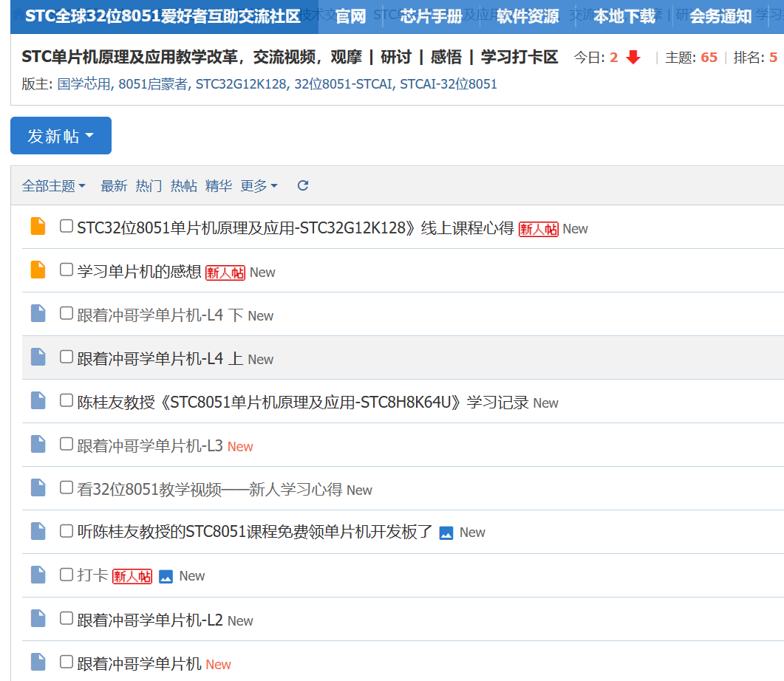Open the 芯片手册 navigation item
The image size is (784, 681).
(431, 16)
